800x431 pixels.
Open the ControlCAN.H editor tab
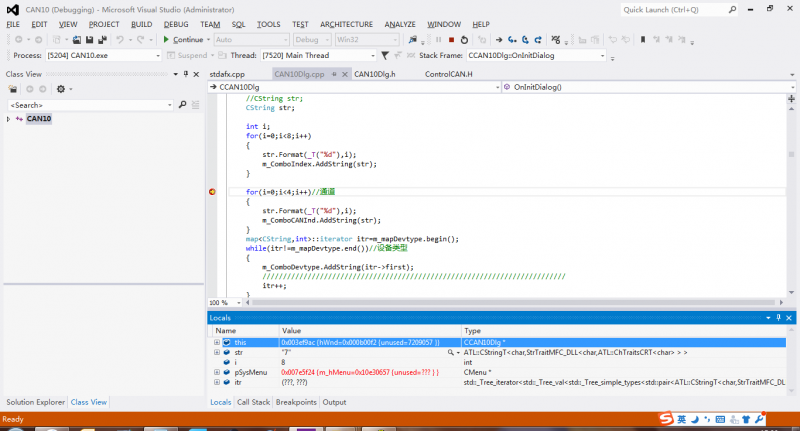pos(449,74)
